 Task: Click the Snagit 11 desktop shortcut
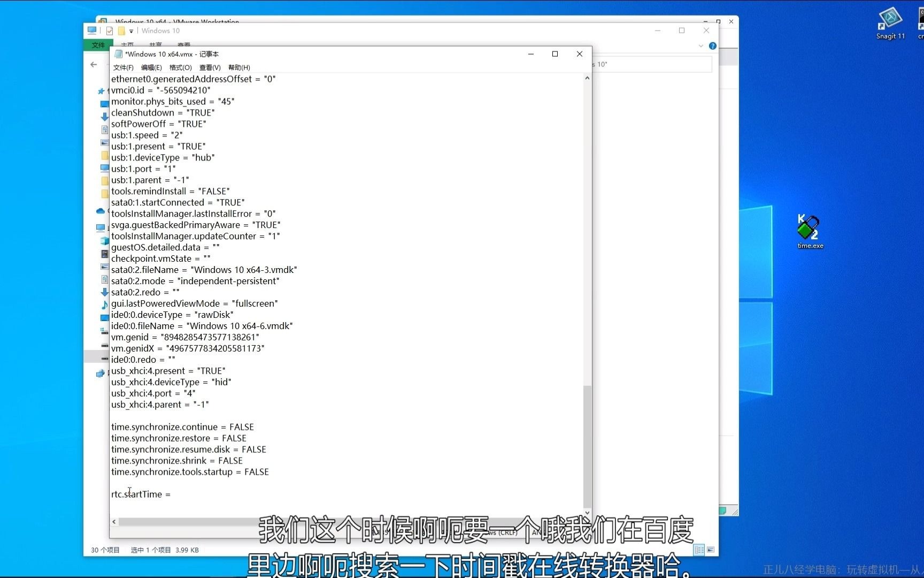tap(890, 24)
